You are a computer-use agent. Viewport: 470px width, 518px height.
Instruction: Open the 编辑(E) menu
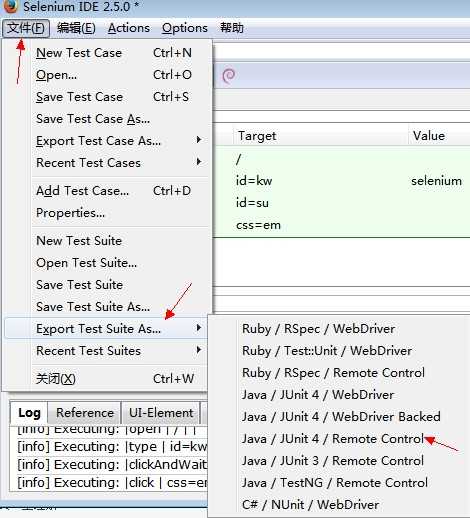(x=76, y=28)
